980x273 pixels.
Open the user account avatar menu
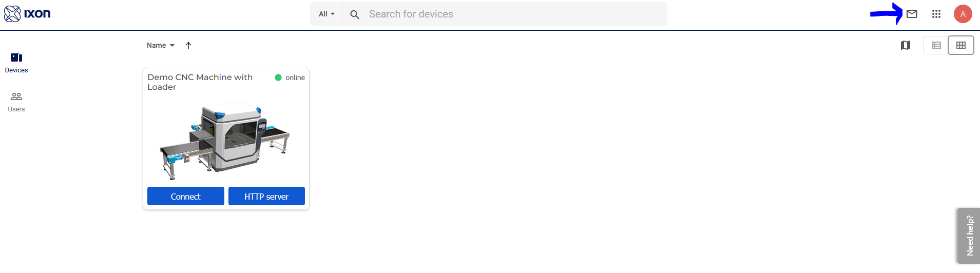(x=963, y=14)
